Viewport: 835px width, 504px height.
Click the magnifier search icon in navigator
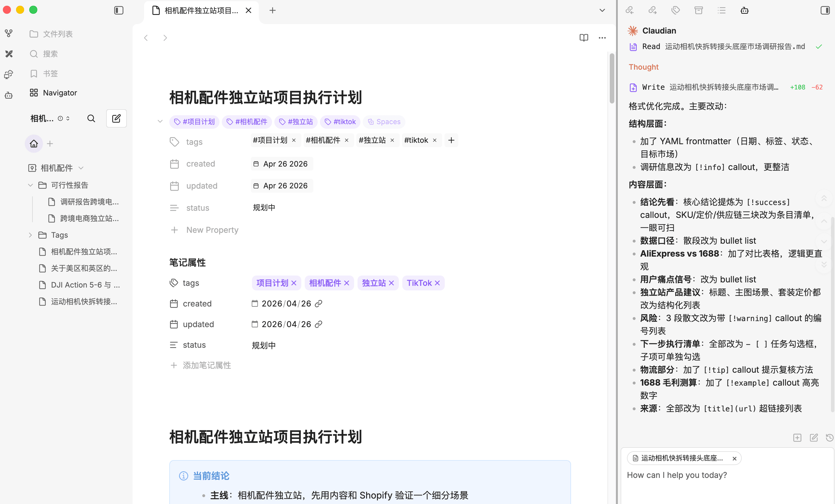[x=91, y=118]
